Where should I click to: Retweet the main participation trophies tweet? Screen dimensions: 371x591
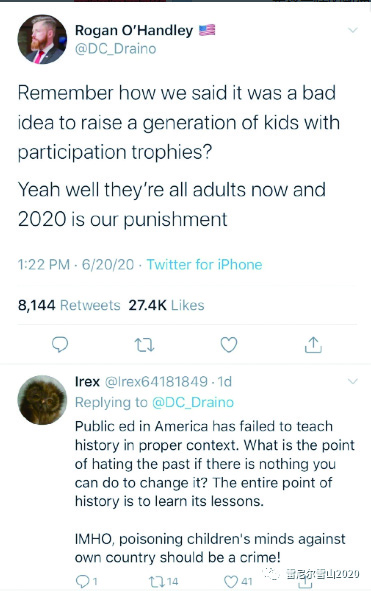[x=144, y=345]
